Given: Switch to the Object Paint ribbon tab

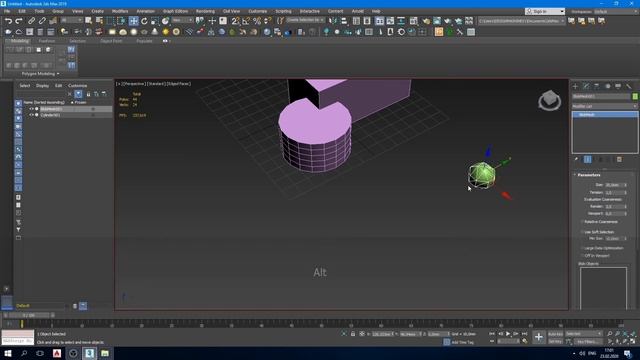Looking at the screenshot, I should 111,41.
